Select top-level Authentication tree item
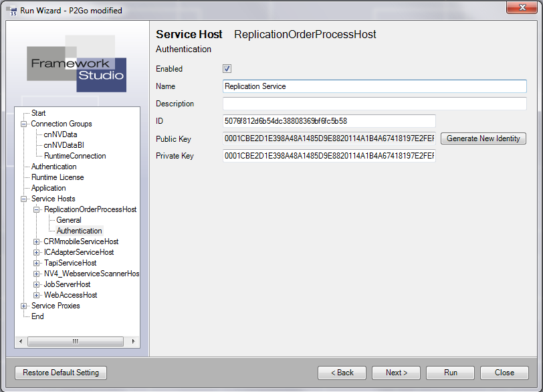This screenshot has width=543, height=392. tap(53, 167)
